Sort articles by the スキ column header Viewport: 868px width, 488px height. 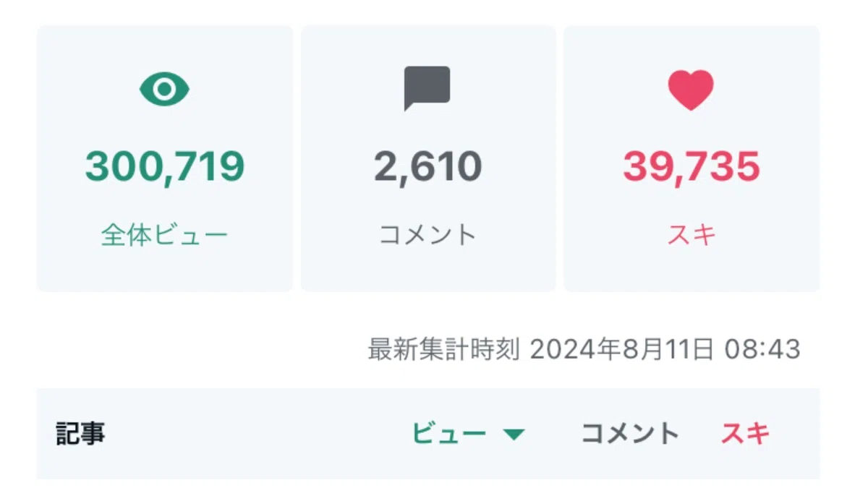(x=745, y=434)
